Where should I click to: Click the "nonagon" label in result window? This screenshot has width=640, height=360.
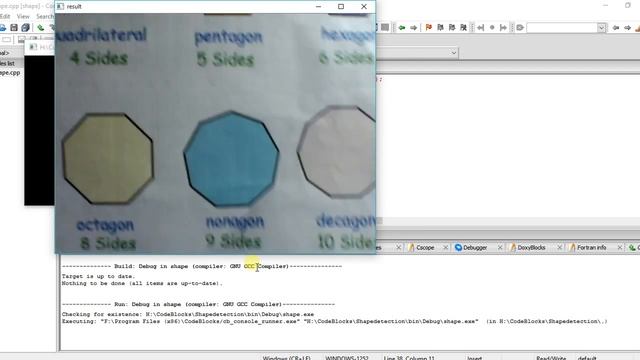coord(235,222)
